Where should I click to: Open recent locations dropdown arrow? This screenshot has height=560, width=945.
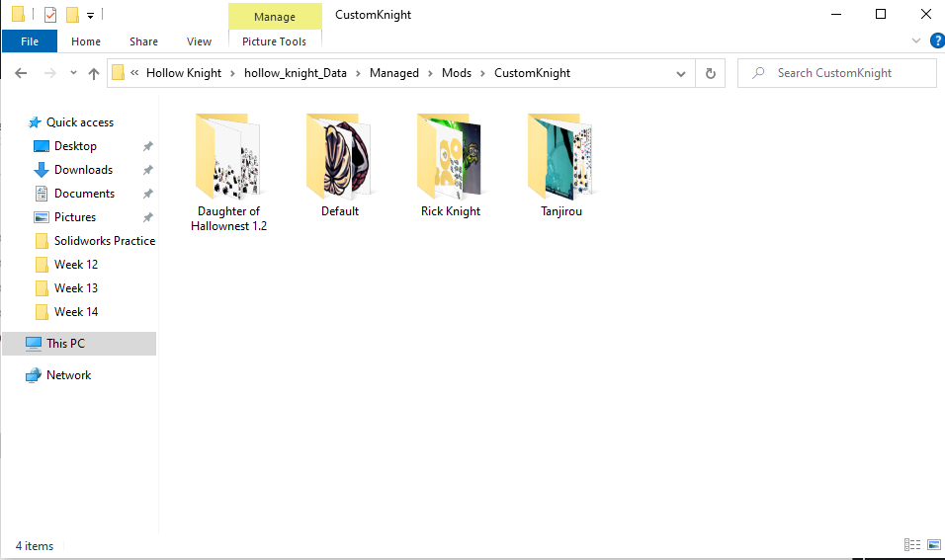[73, 73]
